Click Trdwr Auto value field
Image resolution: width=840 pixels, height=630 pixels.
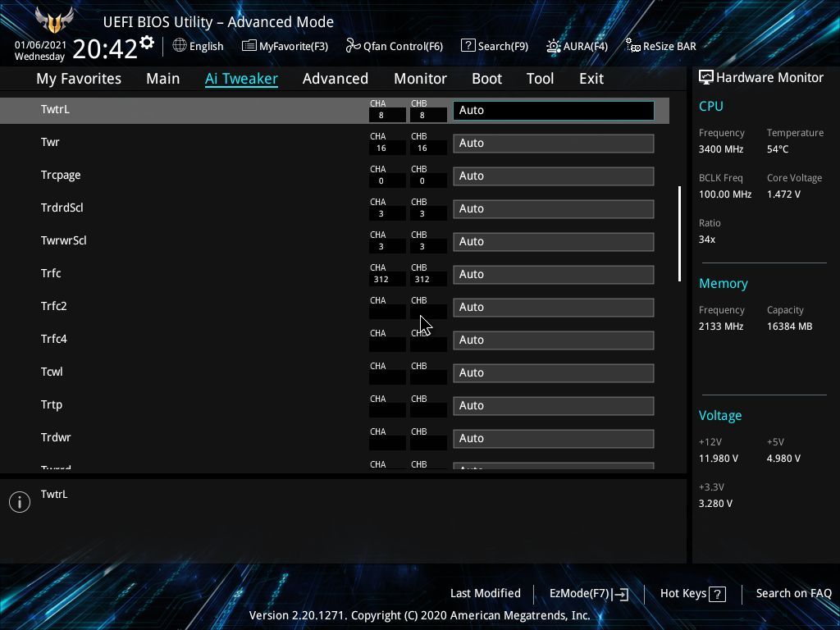pos(554,438)
